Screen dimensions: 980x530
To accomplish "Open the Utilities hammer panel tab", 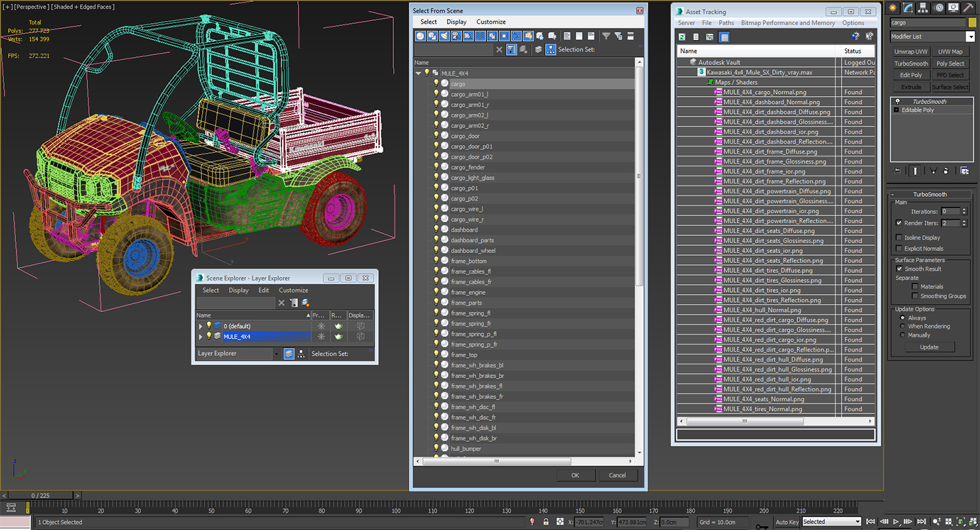I will [x=969, y=7].
